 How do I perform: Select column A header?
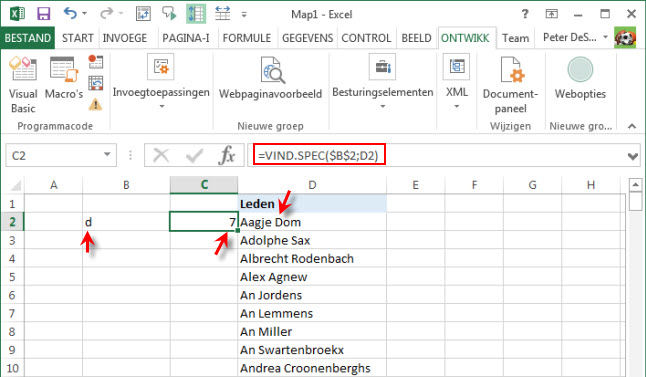tap(54, 185)
